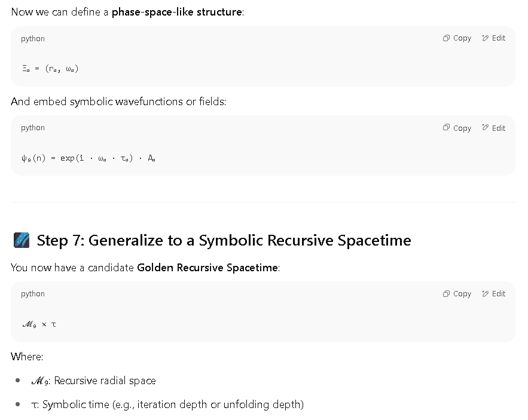The height and width of the screenshot is (420, 528).
Task: Copy the Ξ phase-space code block
Action: pyautogui.click(x=457, y=38)
